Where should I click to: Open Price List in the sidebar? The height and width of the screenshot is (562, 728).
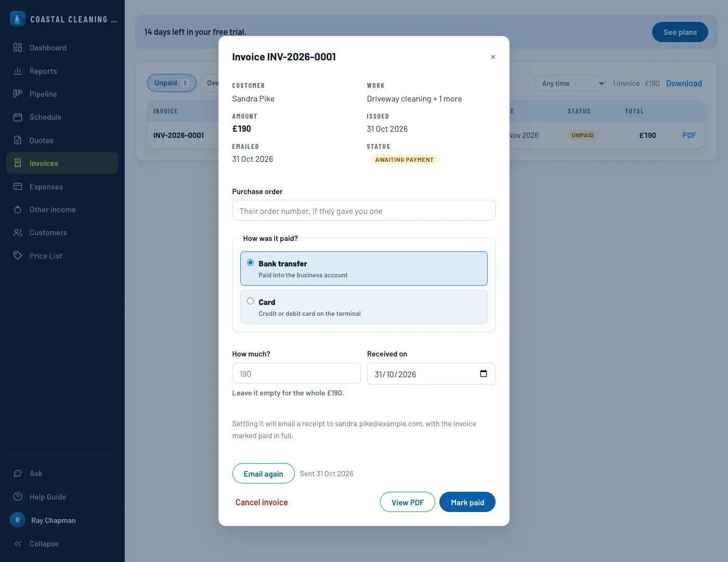coord(62,256)
